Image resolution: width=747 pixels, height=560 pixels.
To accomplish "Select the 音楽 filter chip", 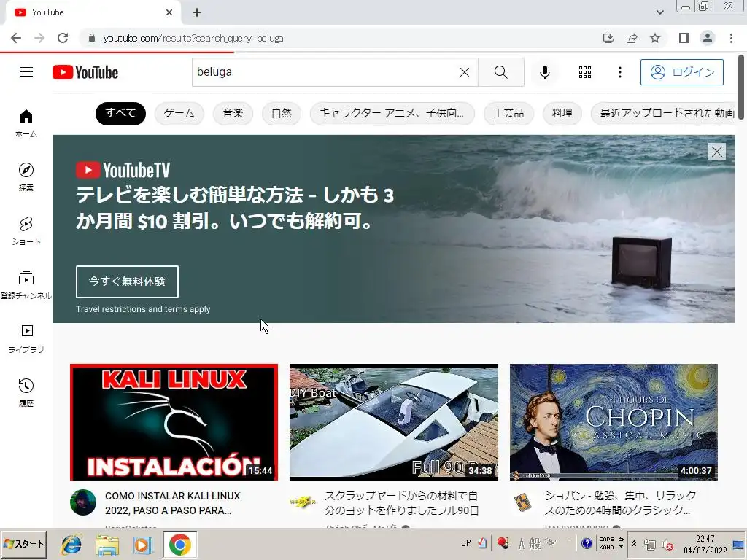I will click(233, 113).
